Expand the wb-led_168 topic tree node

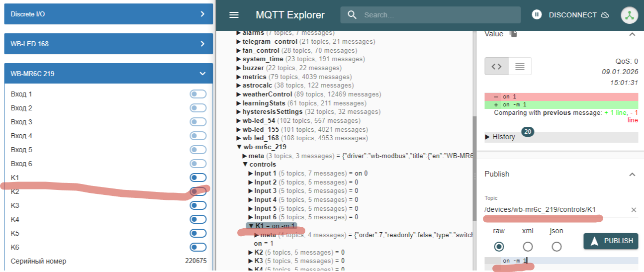coord(239,138)
